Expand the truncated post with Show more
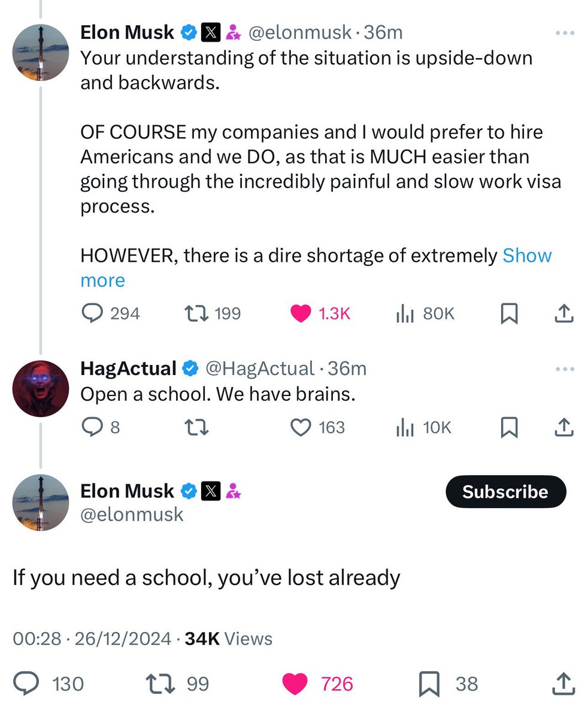Image resolution: width=588 pixels, height=719 pixels. 527,256
